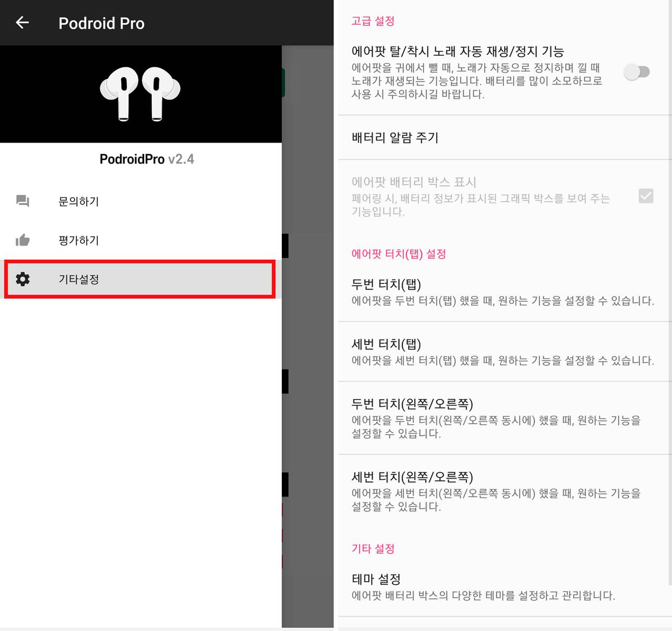Select the 기타설정 menu item
672x631 pixels.
140,279
